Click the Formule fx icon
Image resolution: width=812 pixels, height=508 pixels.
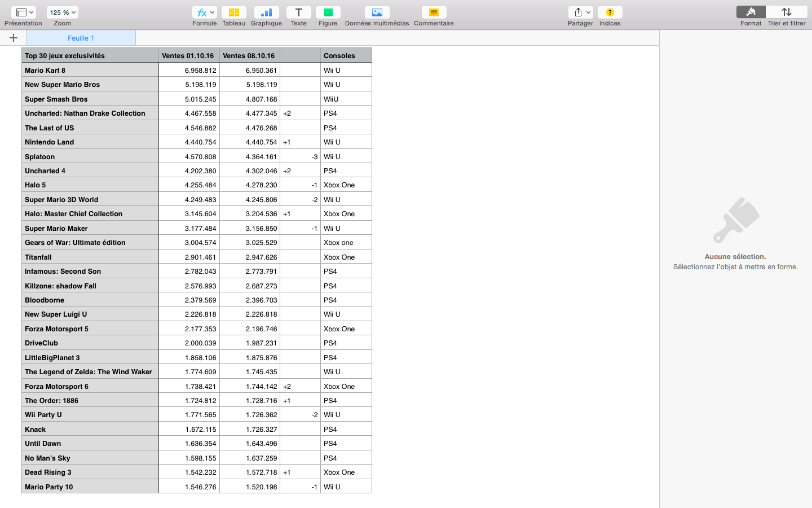coord(204,12)
